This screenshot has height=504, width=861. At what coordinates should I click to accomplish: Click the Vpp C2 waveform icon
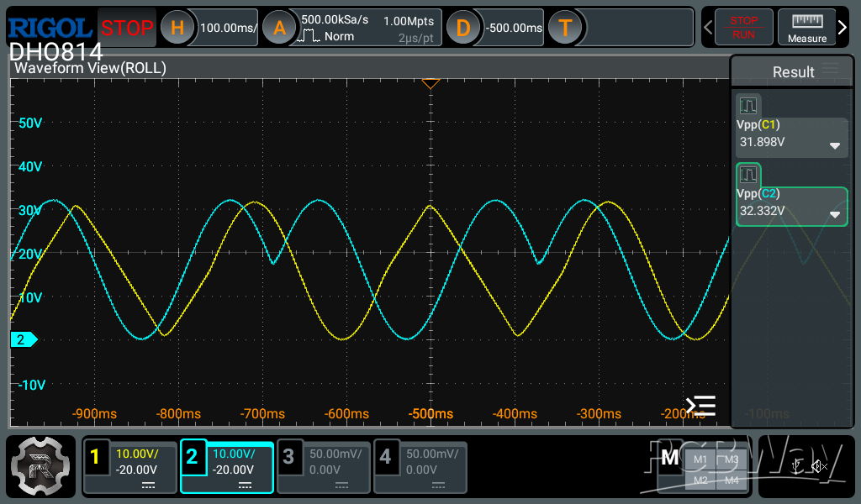748,175
